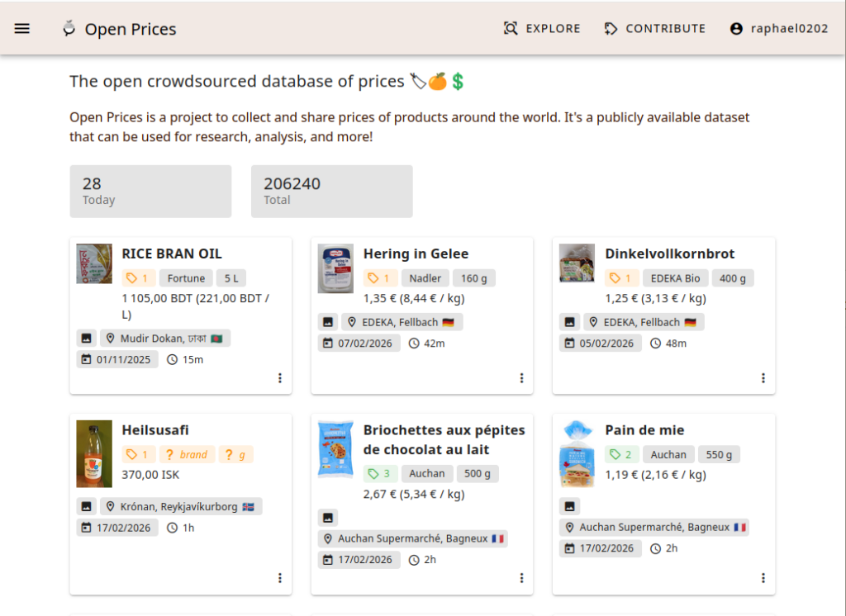Open more options for Hering in Gelee

tap(521, 378)
